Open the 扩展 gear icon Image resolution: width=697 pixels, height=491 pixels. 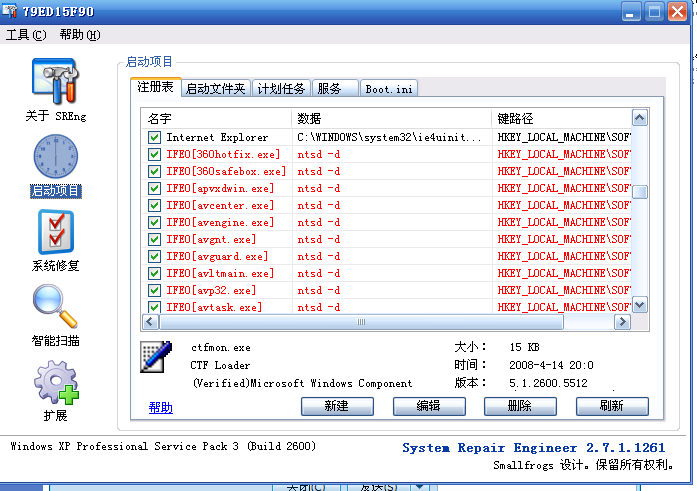click(56, 382)
